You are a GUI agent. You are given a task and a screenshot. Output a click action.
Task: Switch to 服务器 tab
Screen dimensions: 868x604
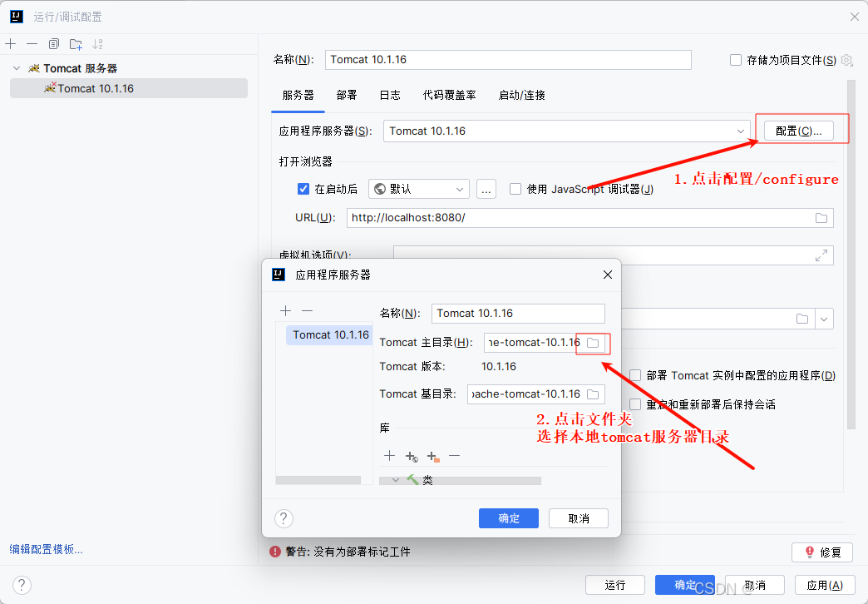298,96
